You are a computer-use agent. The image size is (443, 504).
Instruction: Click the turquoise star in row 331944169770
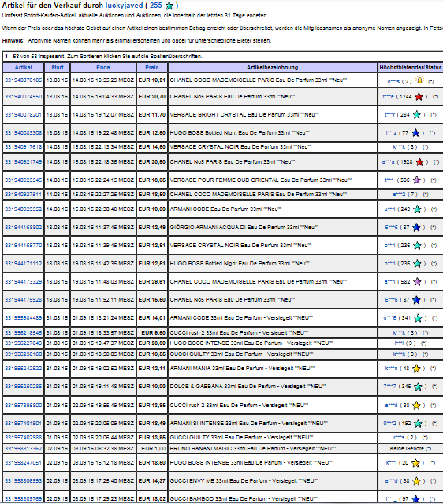point(417,246)
